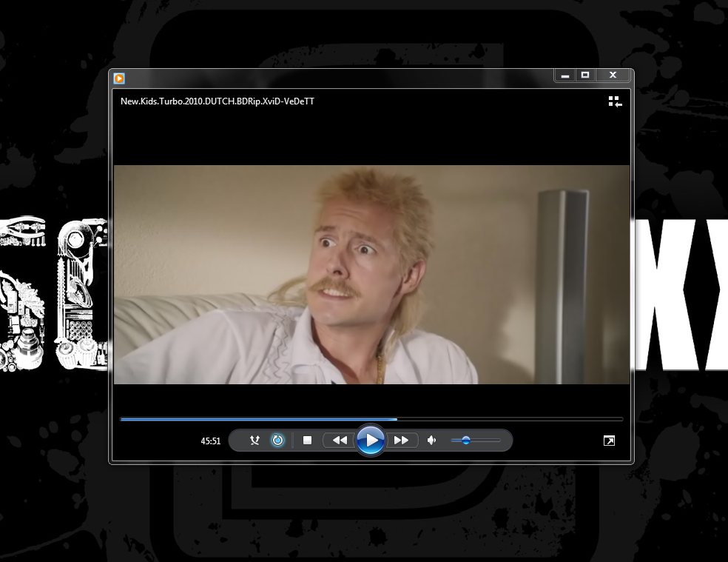The height and width of the screenshot is (562, 728).
Task: Adjust the volume slider
Action: tap(476, 441)
